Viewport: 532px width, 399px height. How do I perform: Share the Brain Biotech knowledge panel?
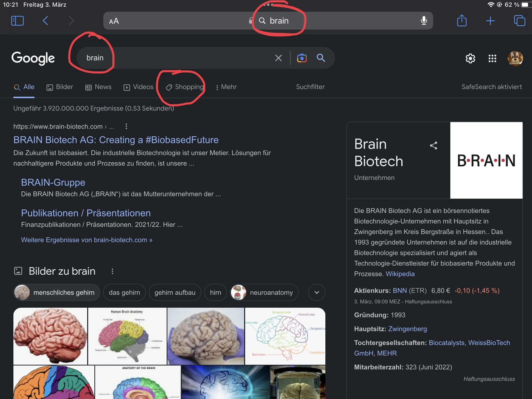tap(433, 145)
